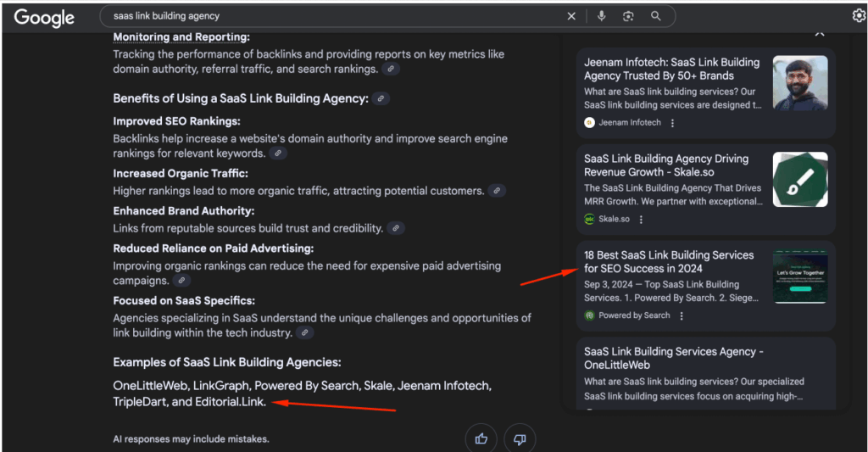868x452 pixels.
Task: Give thumbs up to AI response
Action: point(481,438)
